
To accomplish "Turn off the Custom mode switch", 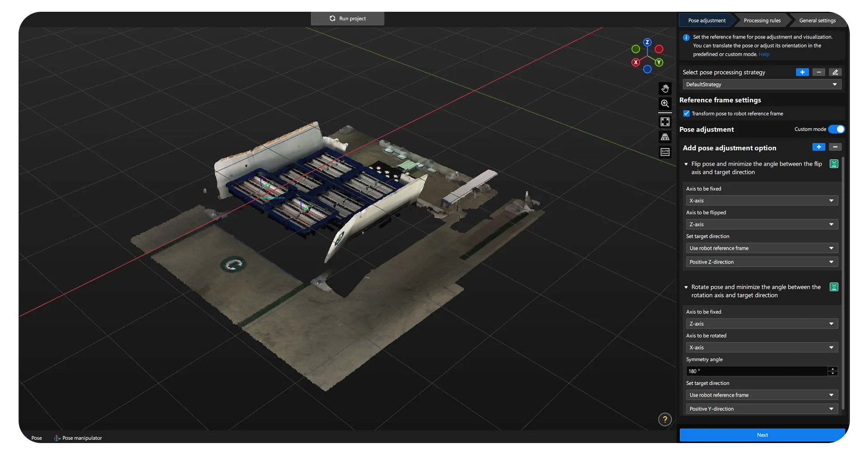I will [x=836, y=129].
